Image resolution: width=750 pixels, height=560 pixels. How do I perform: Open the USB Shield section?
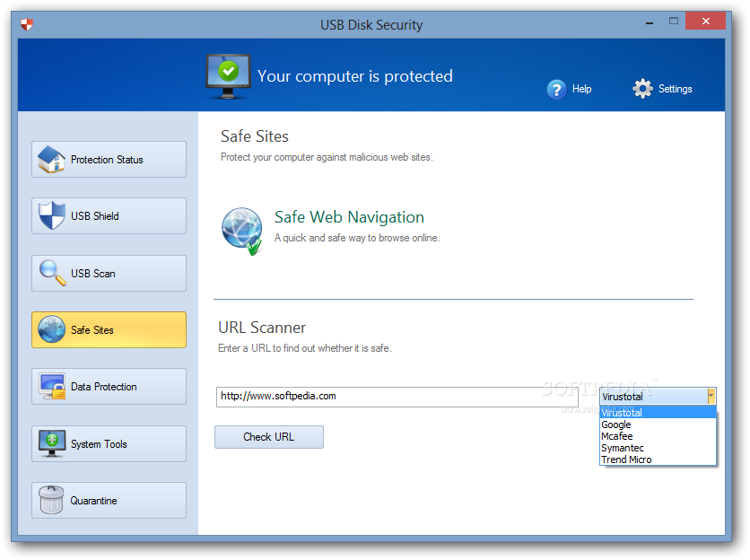coord(109,216)
